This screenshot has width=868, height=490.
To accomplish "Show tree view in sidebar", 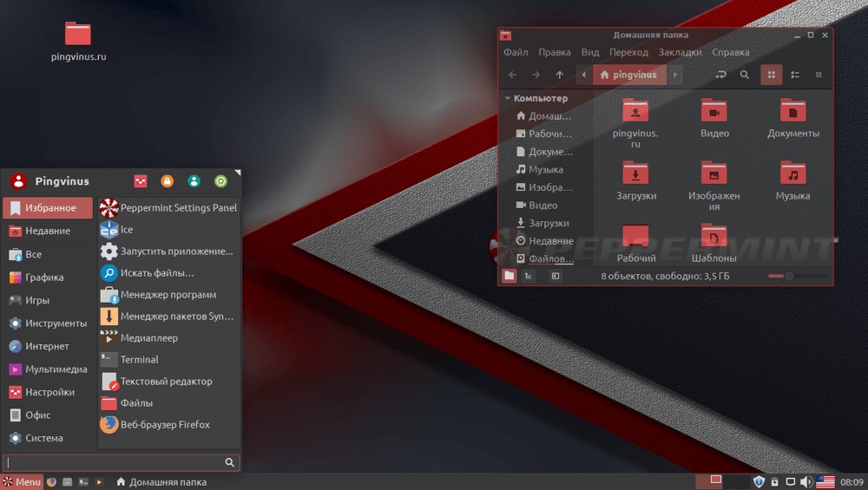I will click(x=529, y=276).
